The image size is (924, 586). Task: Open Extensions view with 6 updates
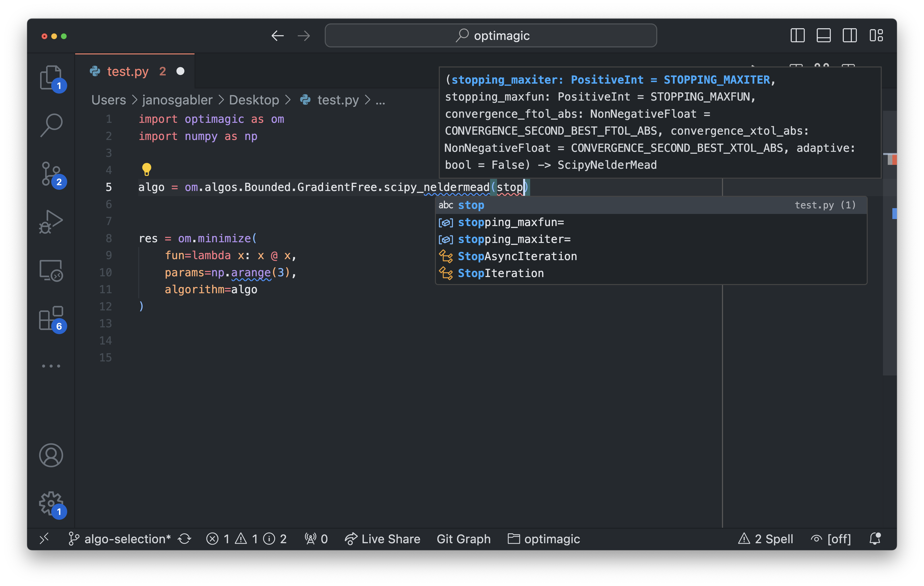click(x=51, y=318)
